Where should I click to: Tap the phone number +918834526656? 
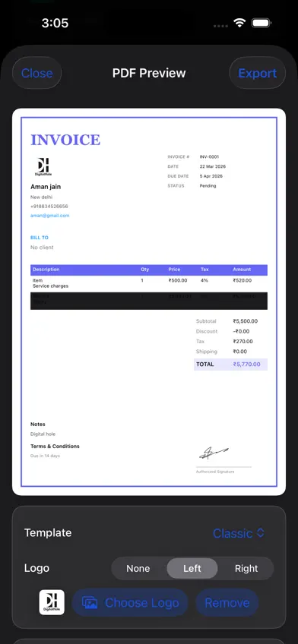[49, 206]
